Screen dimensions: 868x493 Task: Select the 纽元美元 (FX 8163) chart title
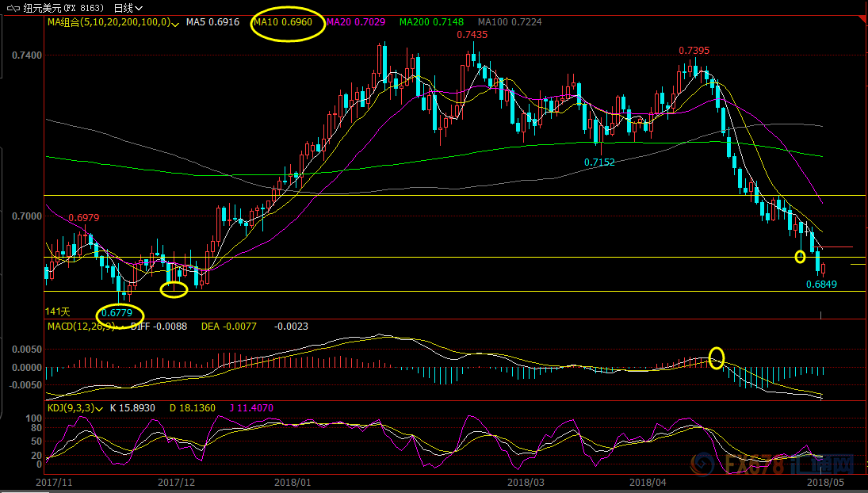coord(65,8)
